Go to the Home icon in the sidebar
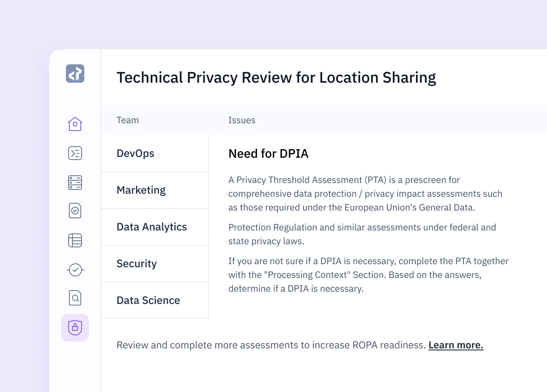Viewport: 547px width, 392px height. [75, 124]
